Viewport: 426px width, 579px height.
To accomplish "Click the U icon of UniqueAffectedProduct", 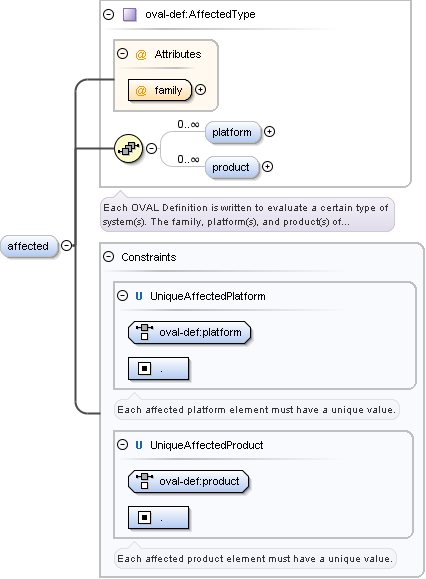I will pyautogui.click(x=139, y=445).
